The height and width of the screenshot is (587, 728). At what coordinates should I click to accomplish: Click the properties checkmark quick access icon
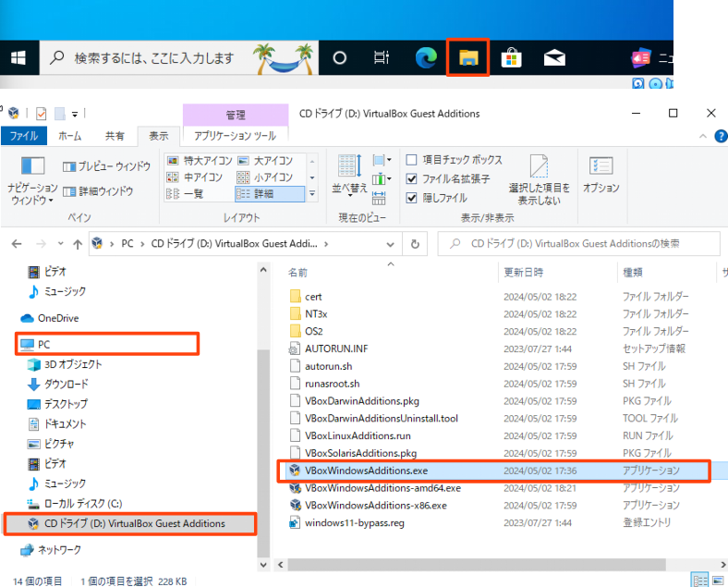click(x=41, y=114)
